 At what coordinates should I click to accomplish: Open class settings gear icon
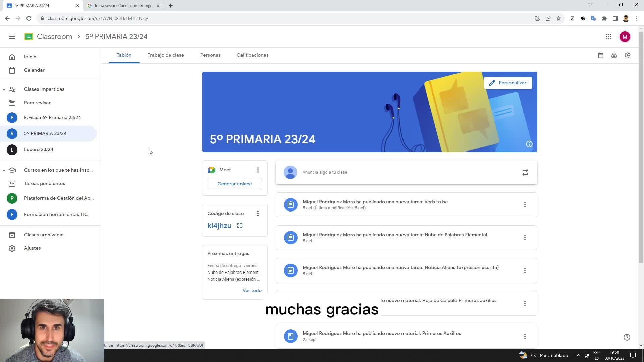click(x=627, y=55)
